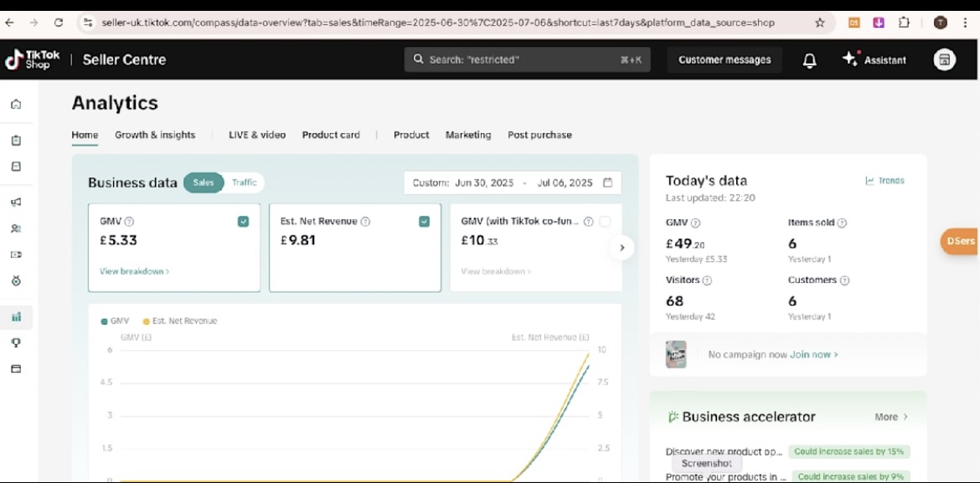The height and width of the screenshot is (483, 980).
Task: Select the analytics bar chart sidebar icon
Action: tap(16, 317)
